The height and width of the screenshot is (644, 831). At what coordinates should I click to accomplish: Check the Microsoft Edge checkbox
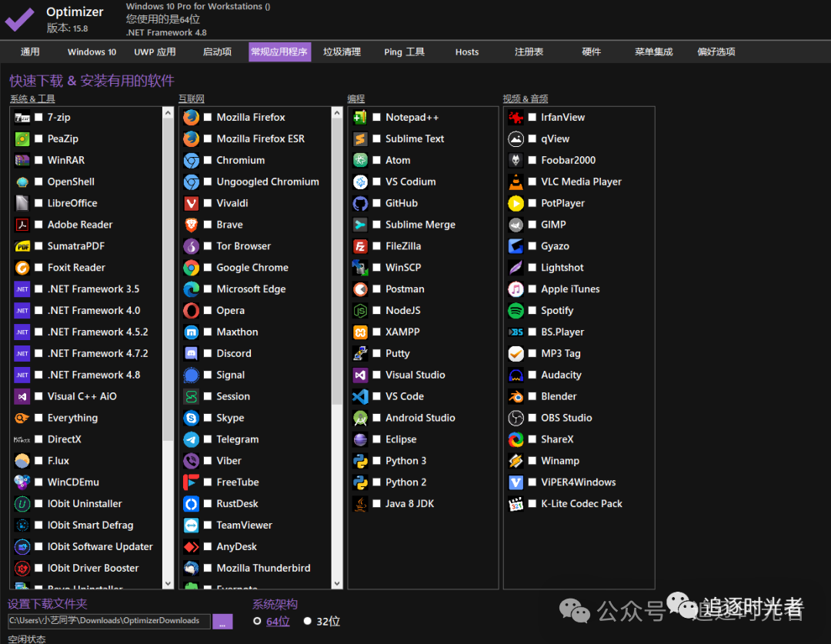(208, 289)
